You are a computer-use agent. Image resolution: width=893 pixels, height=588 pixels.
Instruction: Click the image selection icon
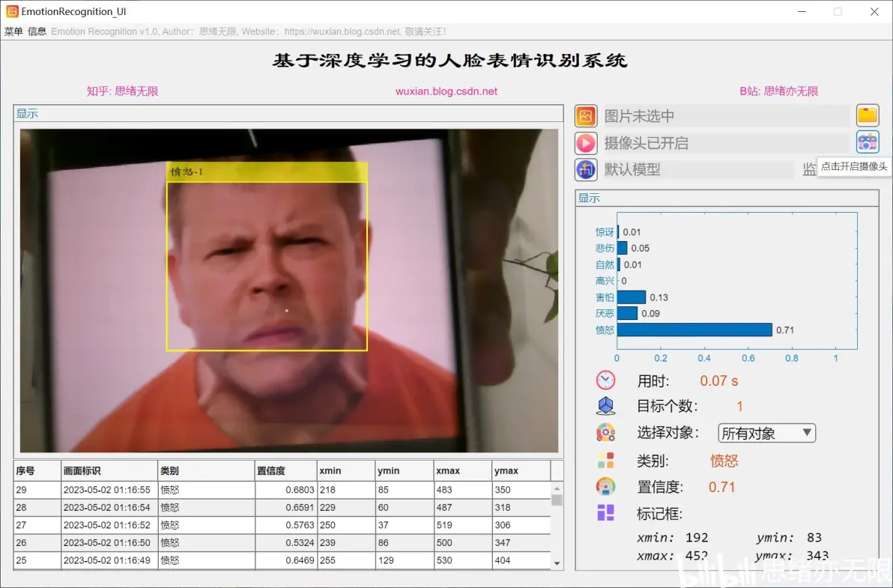585,115
